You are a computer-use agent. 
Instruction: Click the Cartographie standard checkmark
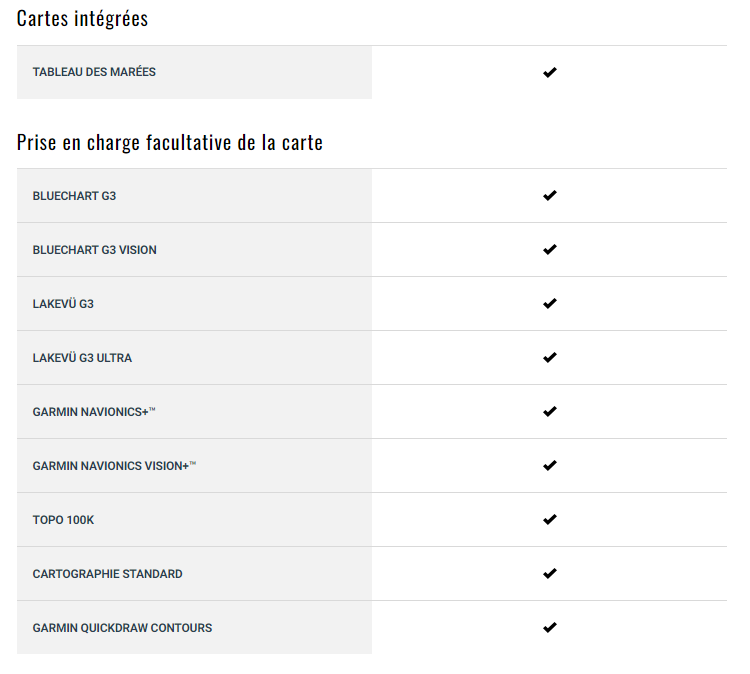(x=550, y=573)
